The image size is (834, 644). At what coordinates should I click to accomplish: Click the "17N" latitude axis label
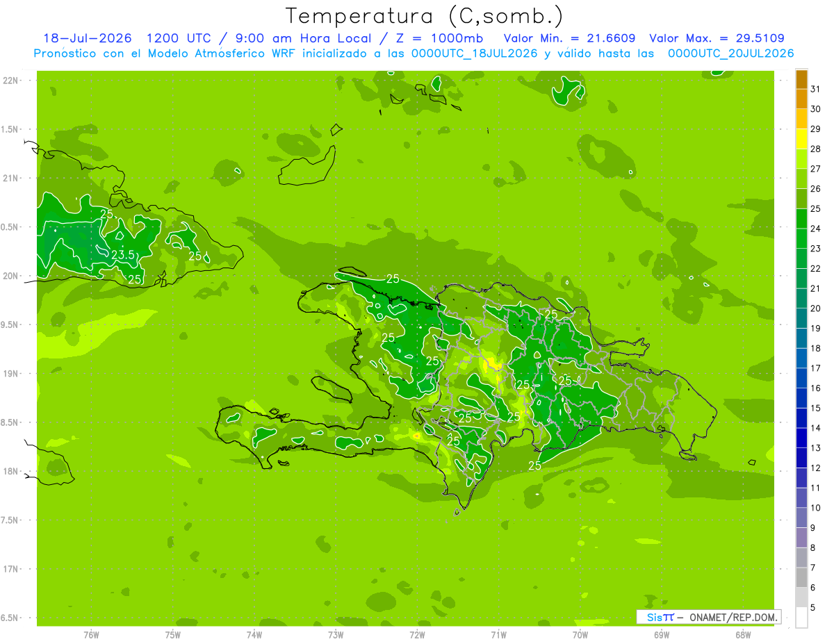(11, 569)
